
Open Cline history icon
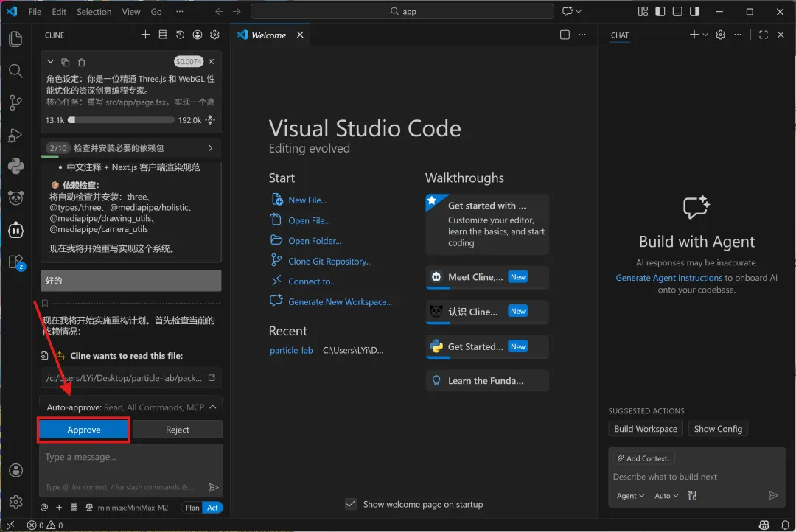(x=181, y=35)
